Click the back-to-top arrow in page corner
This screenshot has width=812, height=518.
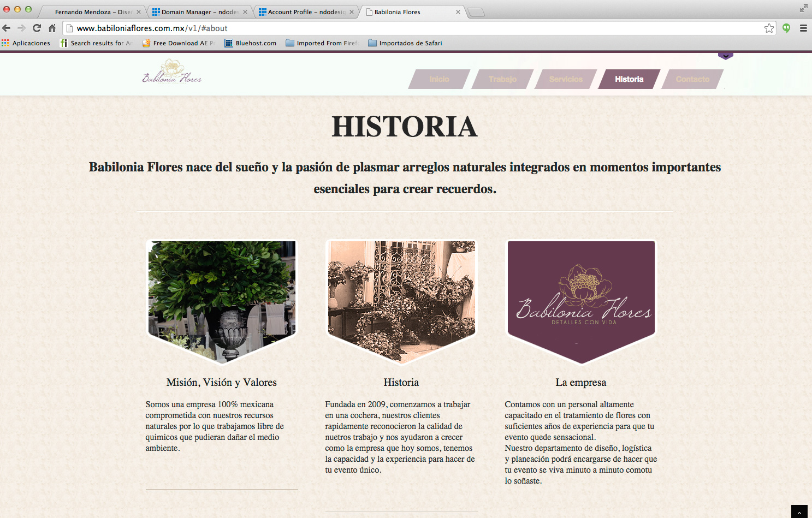pyautogui.click(x=799, y=512)
